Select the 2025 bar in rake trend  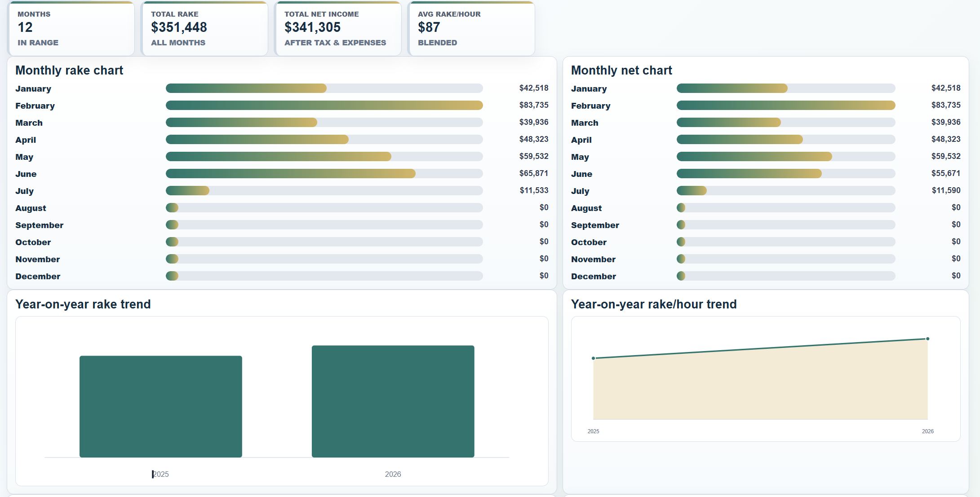point(161,407)
